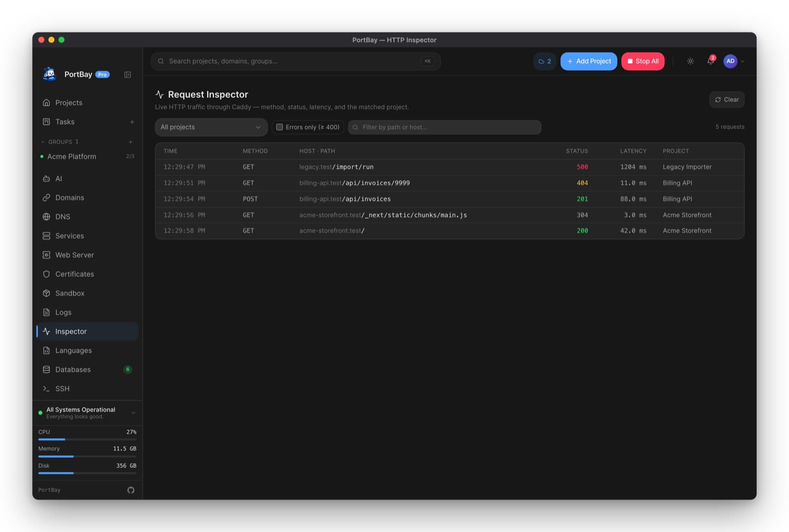The height and width of the screenshot is (532, 789).
Task: Click the POST method cell
Action: [250, 199]
